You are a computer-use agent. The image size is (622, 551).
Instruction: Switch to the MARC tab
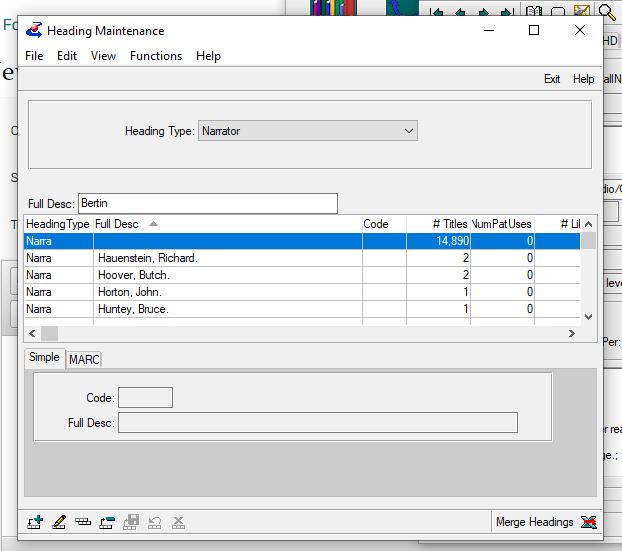click(x=84, y=359)
